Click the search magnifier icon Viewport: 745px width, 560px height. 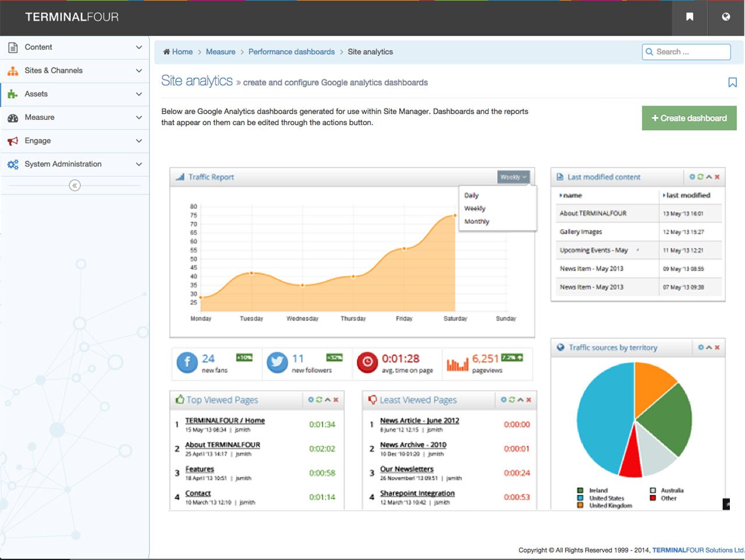coord(650,52)
